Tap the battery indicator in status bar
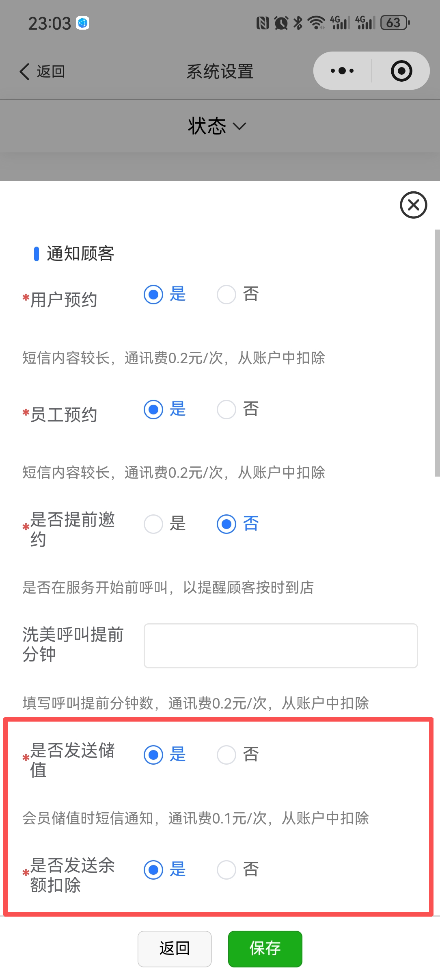The image size is (440, 980). click(x=395, y=23)
